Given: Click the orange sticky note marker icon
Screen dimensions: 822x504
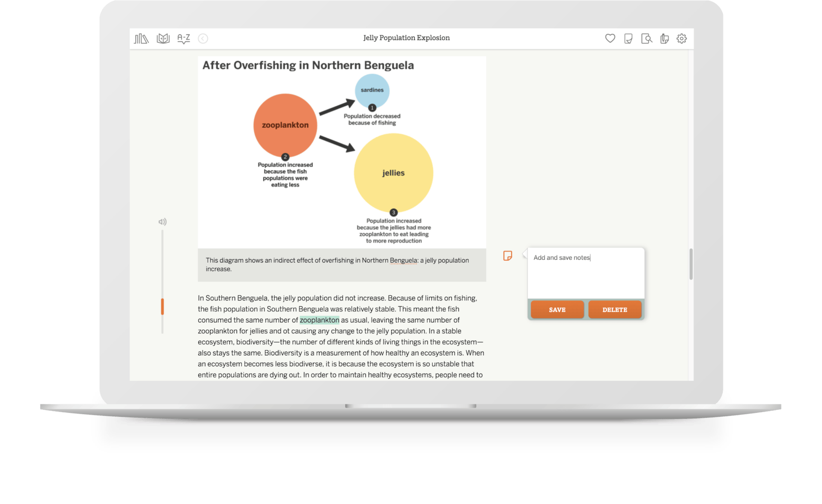Looking at the screenshot, I should click(x=508, y=256).
